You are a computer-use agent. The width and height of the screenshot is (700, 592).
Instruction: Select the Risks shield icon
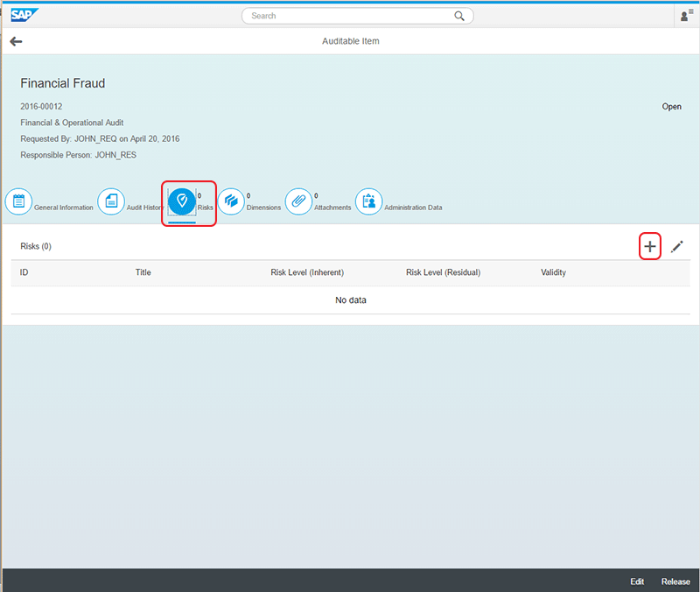coord(182,201)
